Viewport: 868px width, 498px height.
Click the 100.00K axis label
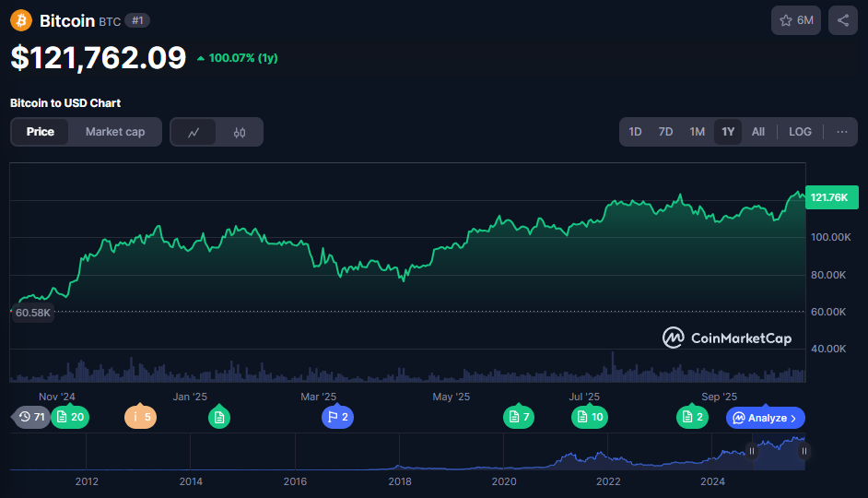pos(830,237)
